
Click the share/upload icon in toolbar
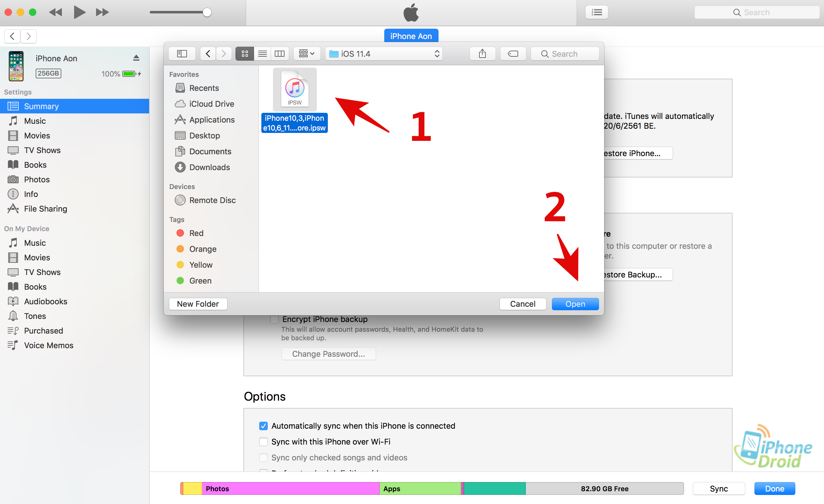(483, 53)
